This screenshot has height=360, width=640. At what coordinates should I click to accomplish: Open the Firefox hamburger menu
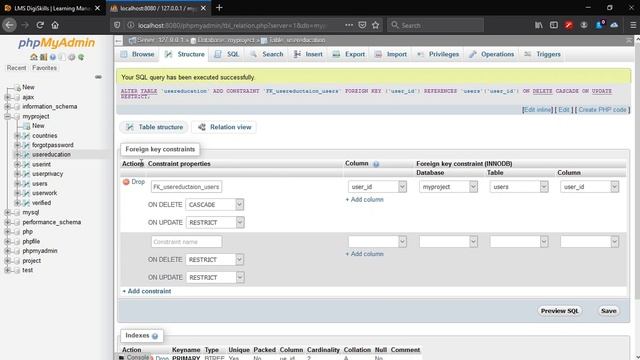pyautogui.click(x=633, y=25)
